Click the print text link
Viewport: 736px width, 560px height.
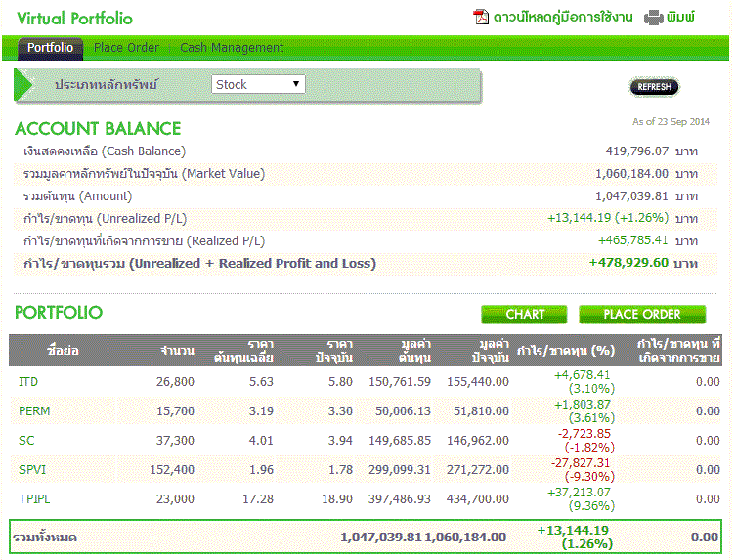681,17
